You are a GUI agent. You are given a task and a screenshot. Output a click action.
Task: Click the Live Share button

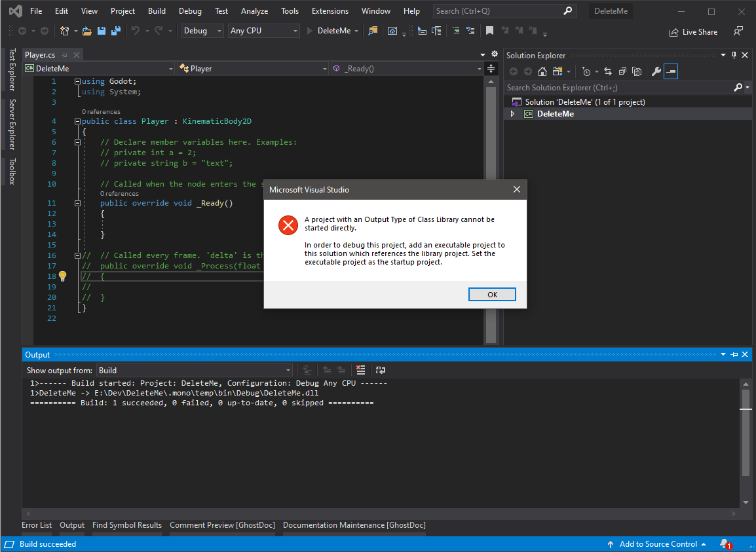tap(693, 32)
